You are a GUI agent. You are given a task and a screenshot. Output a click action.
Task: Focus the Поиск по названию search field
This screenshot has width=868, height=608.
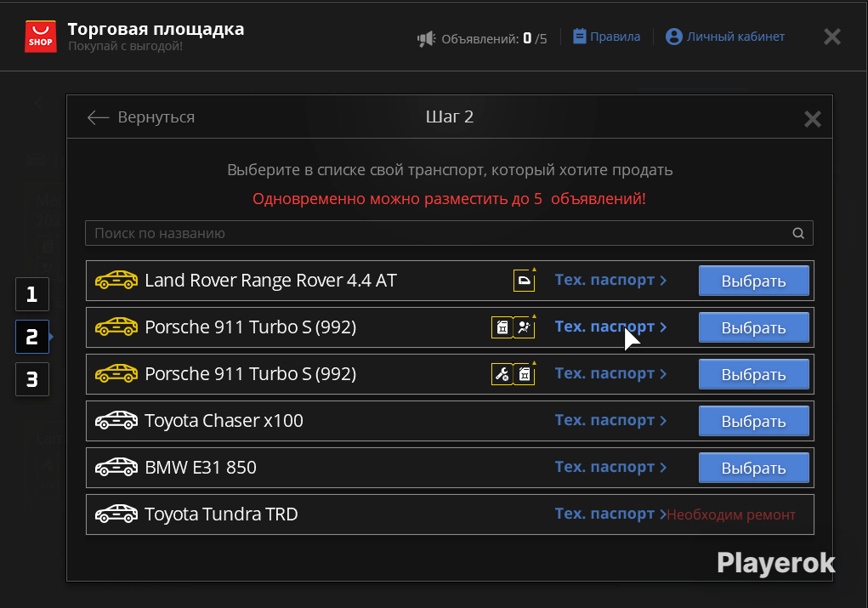tap(449, 233)
